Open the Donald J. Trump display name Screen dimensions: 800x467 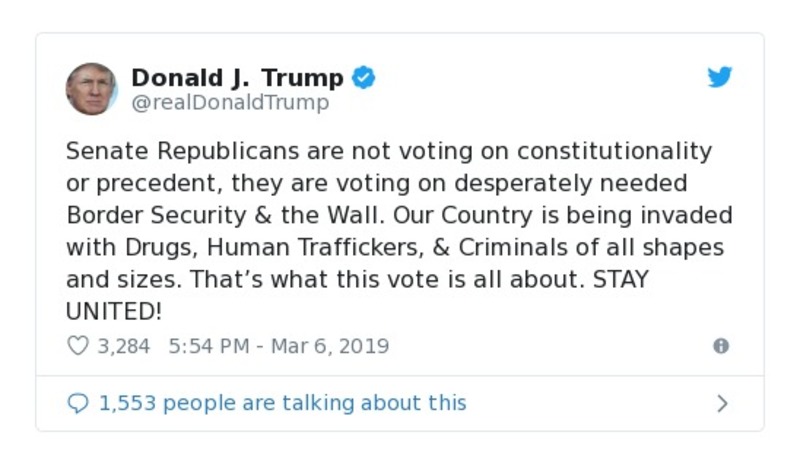tap(237, 78)
